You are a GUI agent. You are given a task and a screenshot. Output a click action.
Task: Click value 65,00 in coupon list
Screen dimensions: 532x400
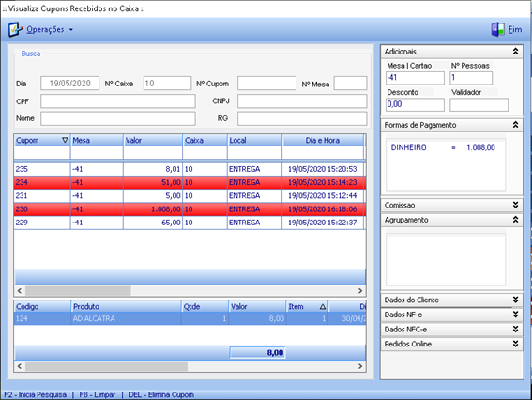point(171,223)
